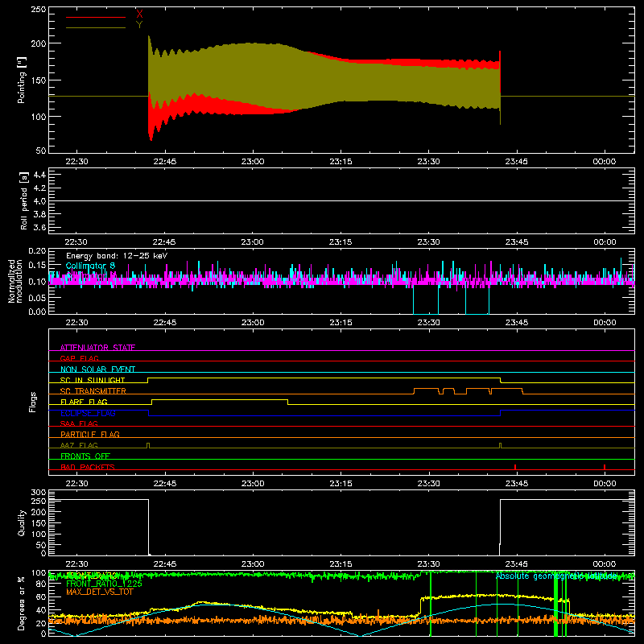Click the 23:00 time label under the Pointing plot
Image resolution: width=644 pixels, height=644 pixels.
coord(253,162)
